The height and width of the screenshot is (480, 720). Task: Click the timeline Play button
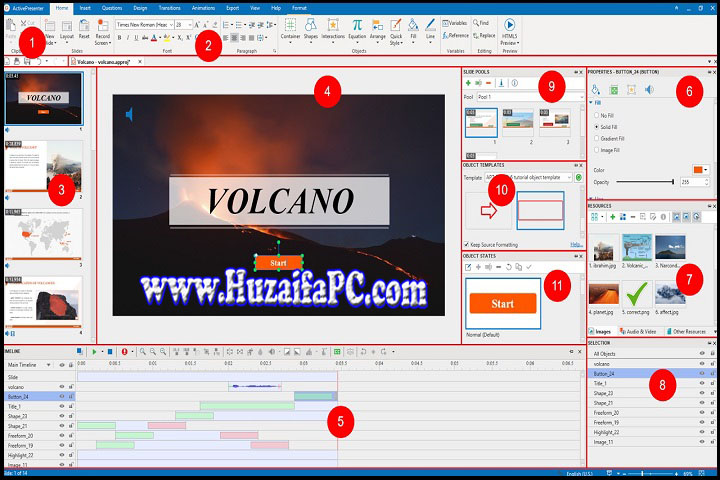point(94,352)
